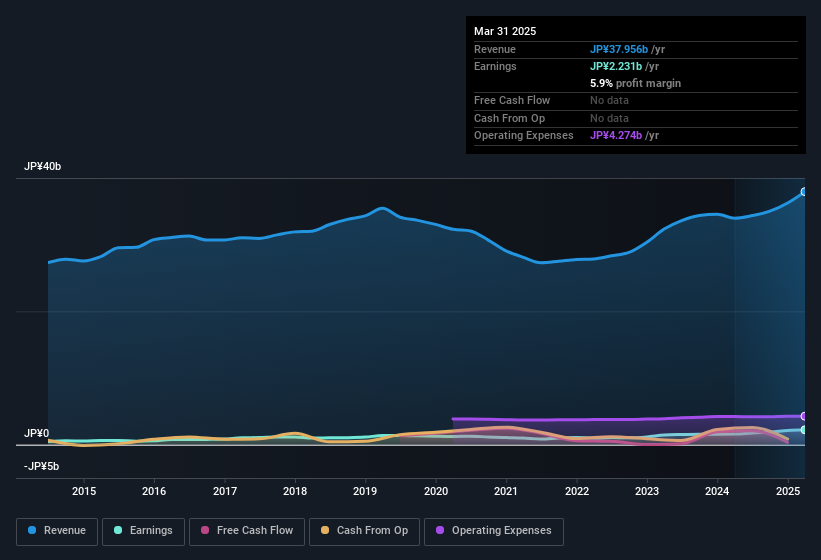The height and width of the screenshot is (560, 821).
Task: Click the Cash From Op row label in tooltip
Action: tap(509, 118)
